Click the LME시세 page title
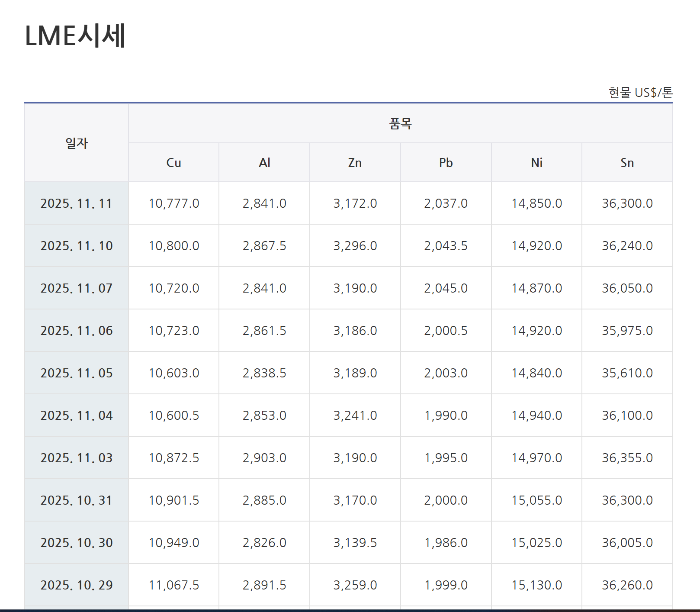Image resolution: width=700 pixels, height=612 pixels. click(75, 35)
